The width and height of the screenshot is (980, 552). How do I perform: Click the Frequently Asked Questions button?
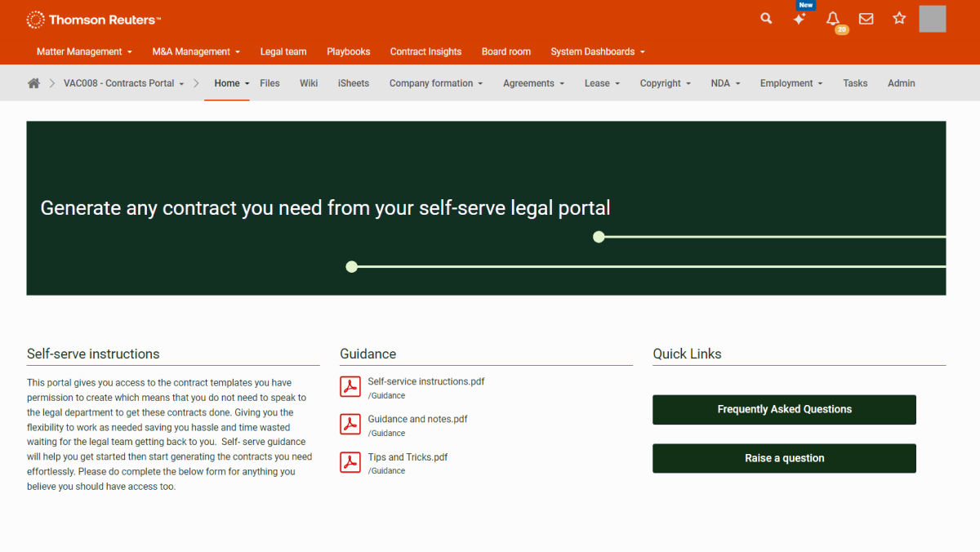784,410
